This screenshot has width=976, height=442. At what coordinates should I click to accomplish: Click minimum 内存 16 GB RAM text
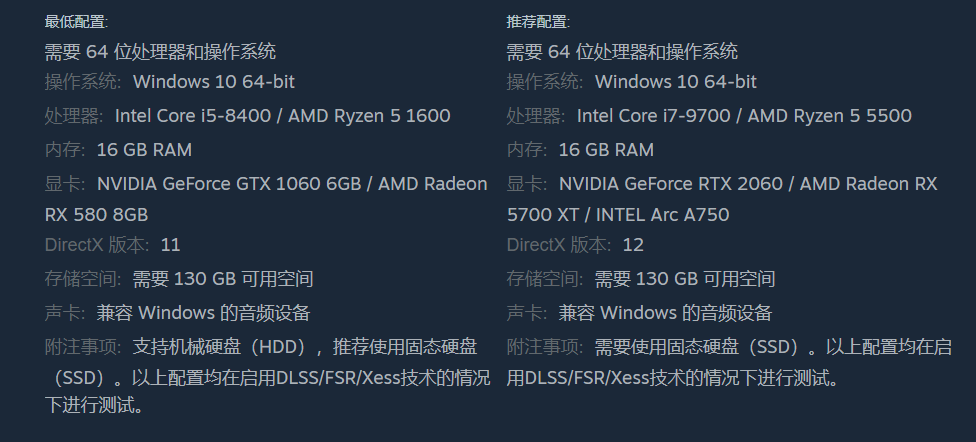pyautogui.click(x=144, y=150)
